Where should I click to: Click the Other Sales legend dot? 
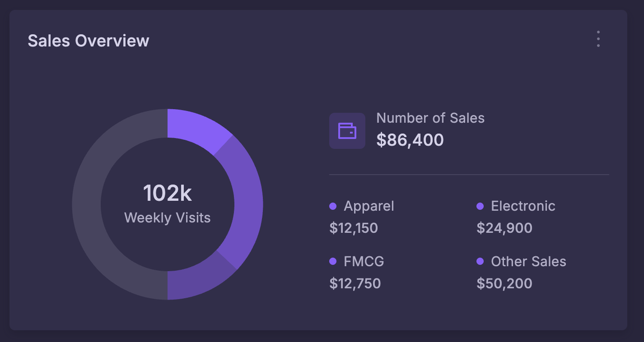pos(480,262)
